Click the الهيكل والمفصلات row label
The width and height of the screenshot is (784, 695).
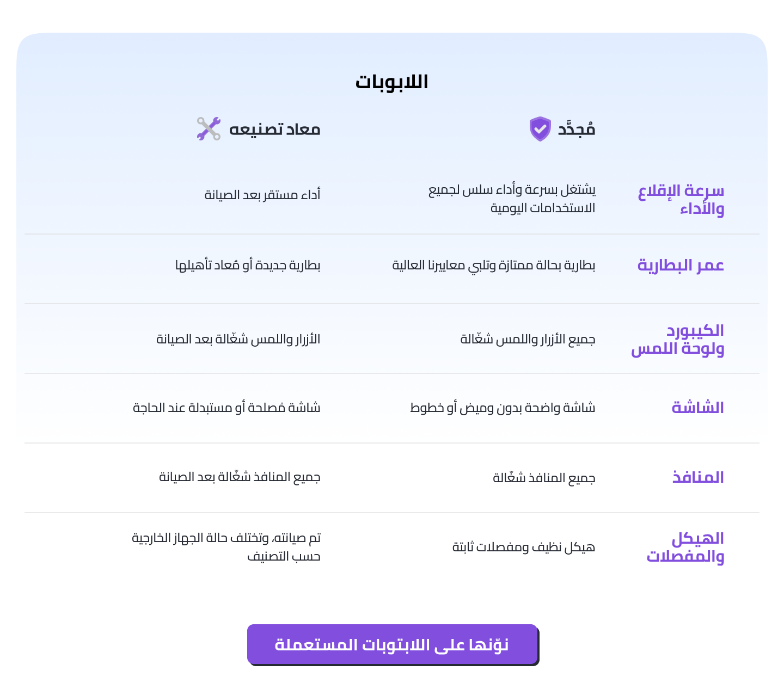[685, 547]
